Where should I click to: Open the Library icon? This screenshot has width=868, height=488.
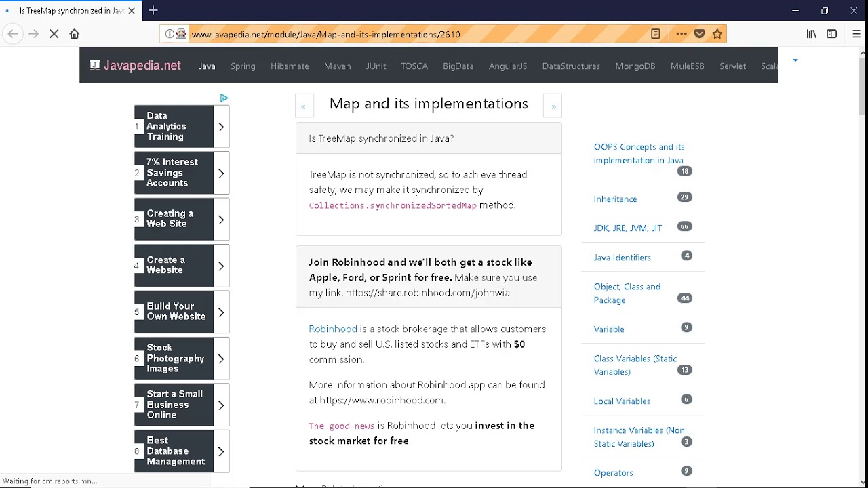[x=811, y=34]
